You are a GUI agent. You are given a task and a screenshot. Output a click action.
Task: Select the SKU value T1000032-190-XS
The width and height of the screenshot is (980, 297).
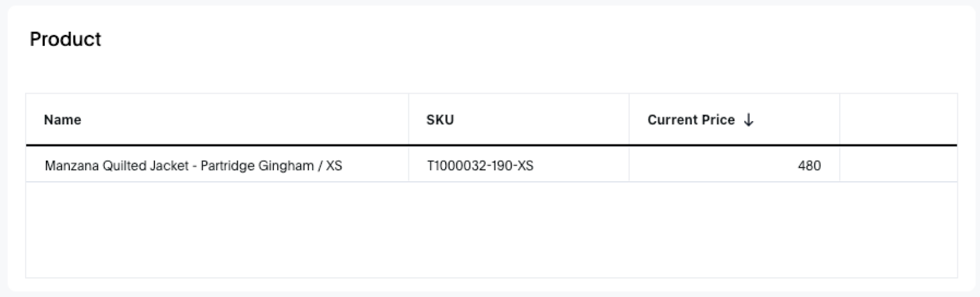[x=480, y=165]
